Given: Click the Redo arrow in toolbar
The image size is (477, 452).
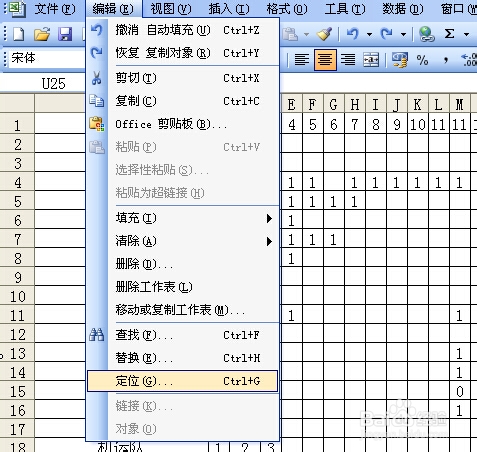Looking at the screenshot, I should (387, 34).
